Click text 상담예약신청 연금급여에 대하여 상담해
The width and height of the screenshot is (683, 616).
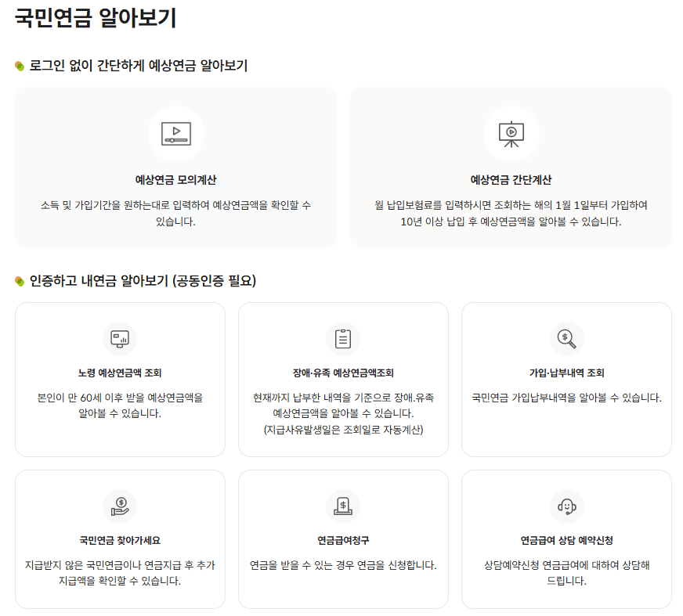567,565
